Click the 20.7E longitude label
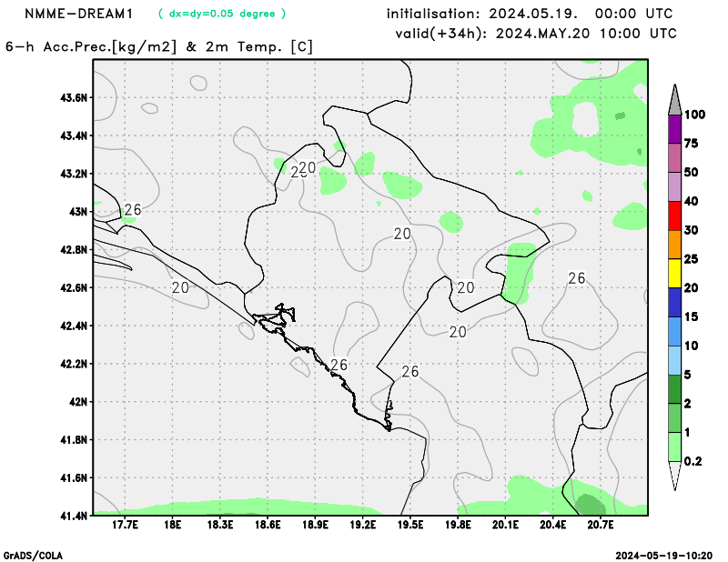This screenshot has height=562, width=728. tap(601, 525)
